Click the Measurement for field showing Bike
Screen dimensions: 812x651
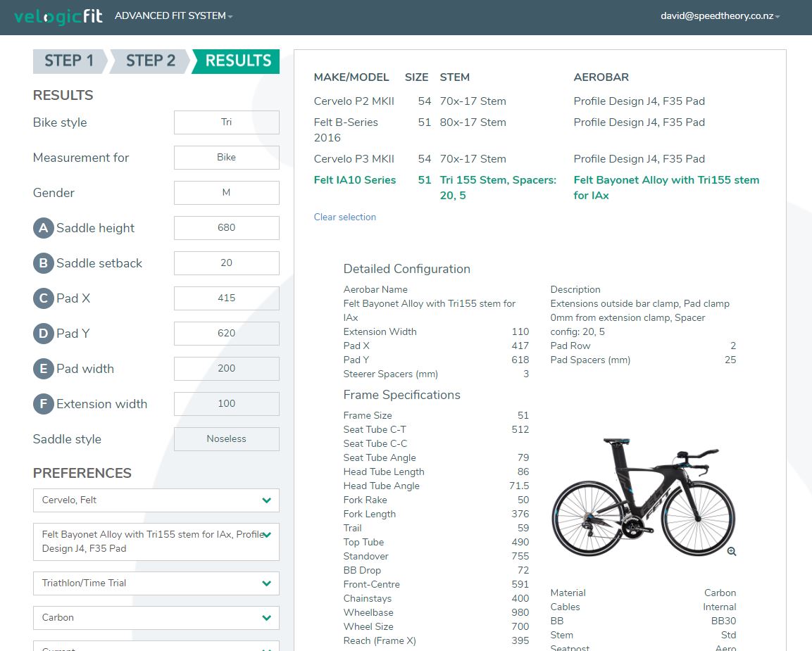(x=226, y=158)
